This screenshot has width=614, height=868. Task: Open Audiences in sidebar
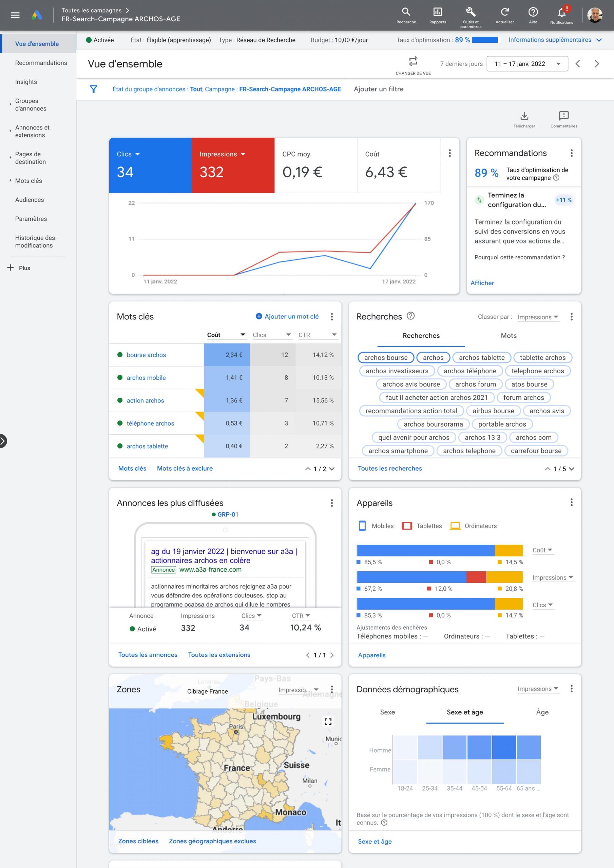coord(30,200)
